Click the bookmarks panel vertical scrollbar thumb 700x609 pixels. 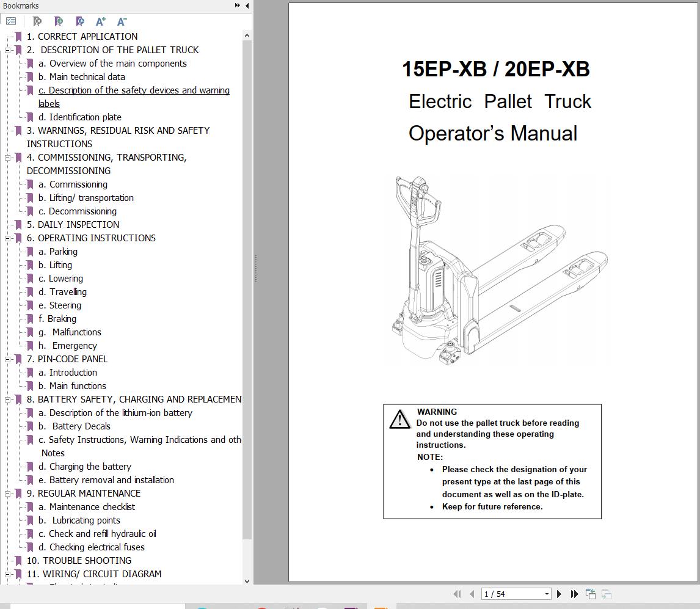(x=247, y=290)
